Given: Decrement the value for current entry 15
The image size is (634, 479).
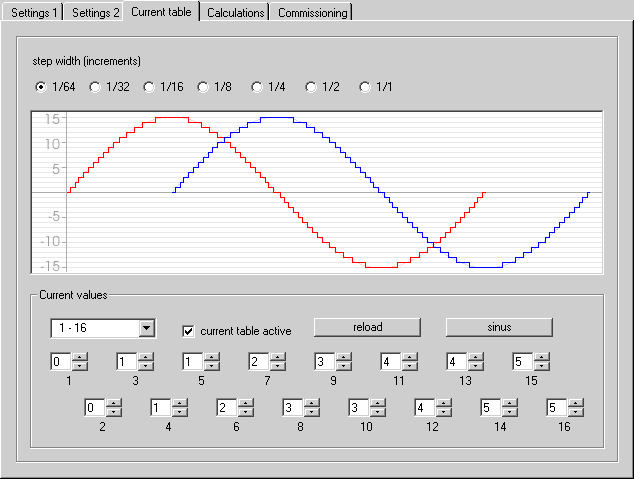Looking at the screenshot, I should pyautogui.click(x=542, y=366).
